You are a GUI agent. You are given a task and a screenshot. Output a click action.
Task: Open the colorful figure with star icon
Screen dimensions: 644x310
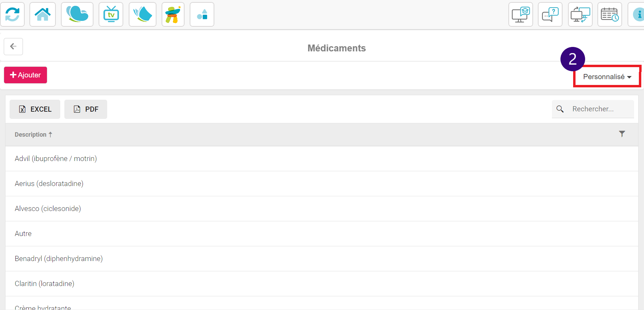coord(173,14)
